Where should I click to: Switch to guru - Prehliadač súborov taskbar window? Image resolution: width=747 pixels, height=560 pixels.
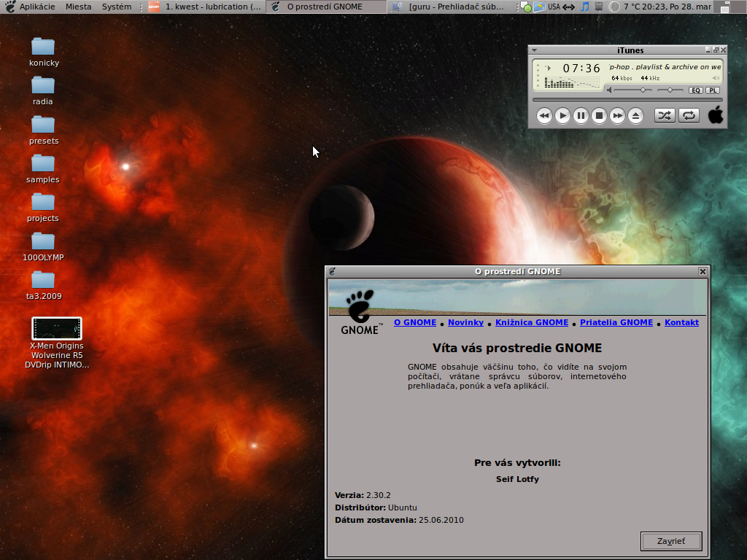448,7
